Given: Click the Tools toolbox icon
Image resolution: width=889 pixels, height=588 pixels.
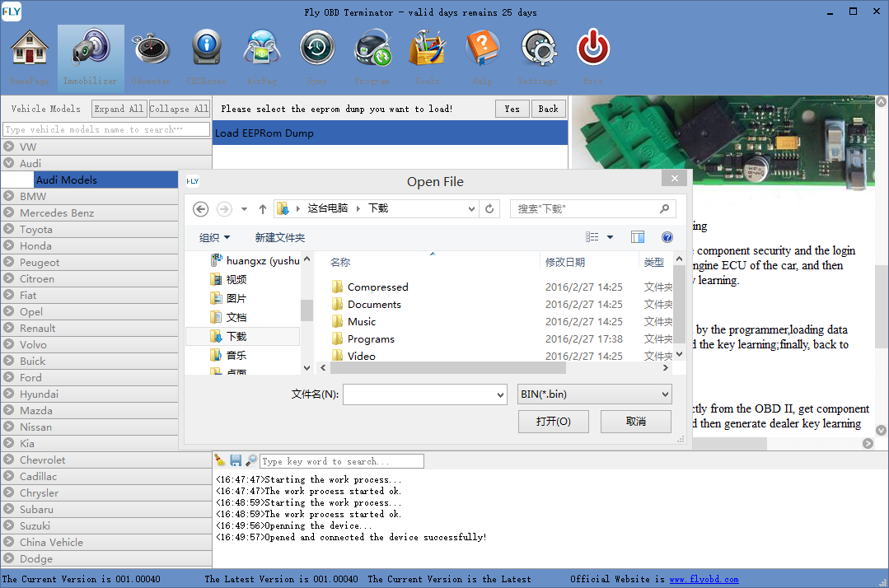Looking at the screenshot, I should coord(427,49).
